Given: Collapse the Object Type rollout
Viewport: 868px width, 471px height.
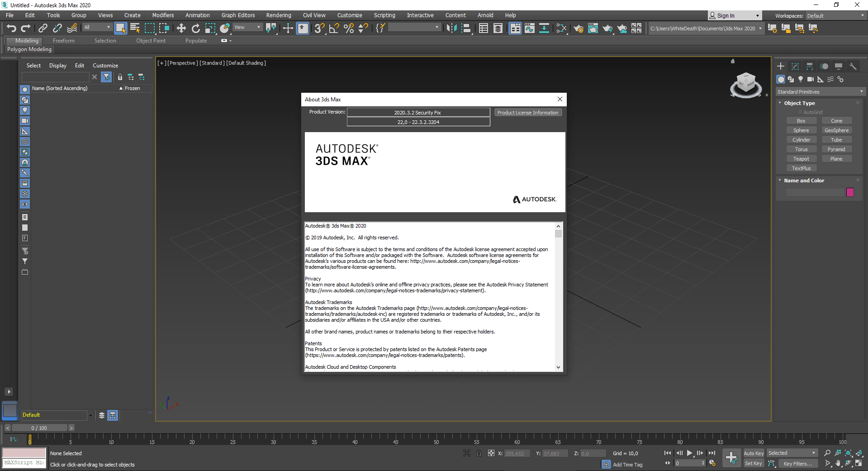Looking at the screenshot, I should click(780, 103).
